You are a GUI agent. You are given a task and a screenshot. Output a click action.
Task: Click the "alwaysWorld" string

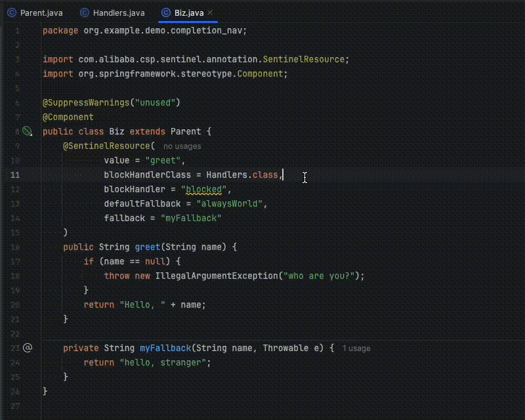pos(229,203)
